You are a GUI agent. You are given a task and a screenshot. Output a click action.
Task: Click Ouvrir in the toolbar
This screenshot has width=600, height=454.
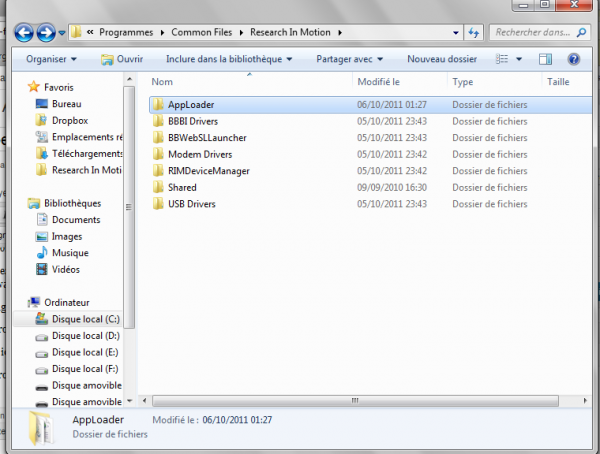click(x=122, y=59)
